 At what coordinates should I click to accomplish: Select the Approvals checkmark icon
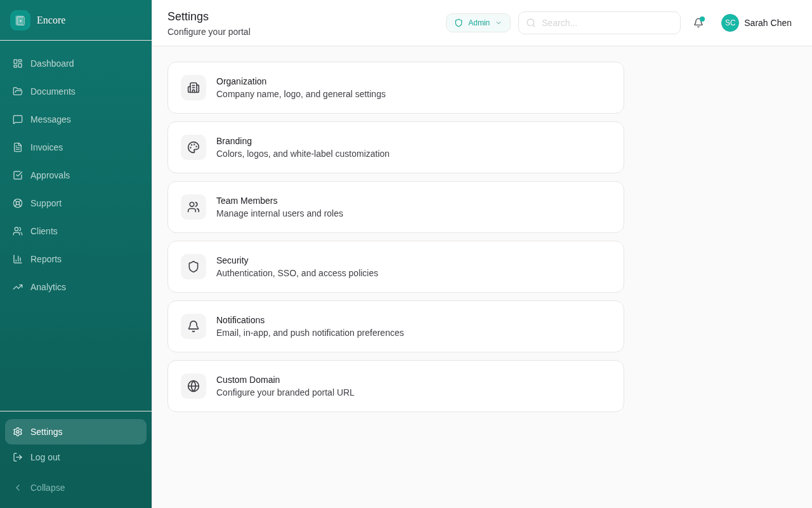tap(18, 175)
